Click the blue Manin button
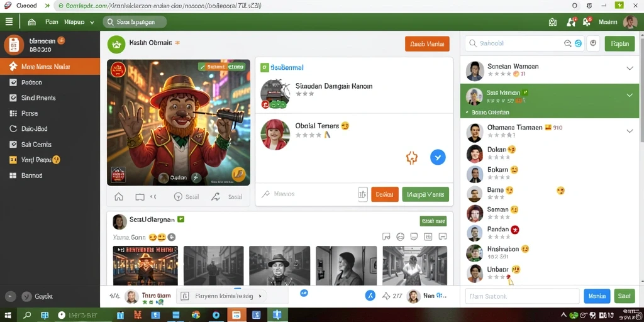The width and height of the screenshot is (644, 322). tap(597, 296)
